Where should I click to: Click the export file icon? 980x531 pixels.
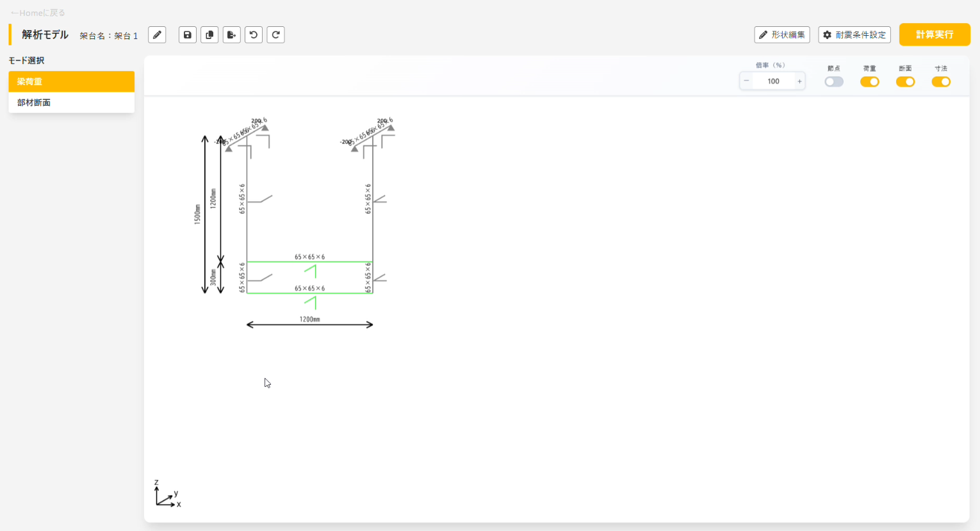(x=231, y=35)
